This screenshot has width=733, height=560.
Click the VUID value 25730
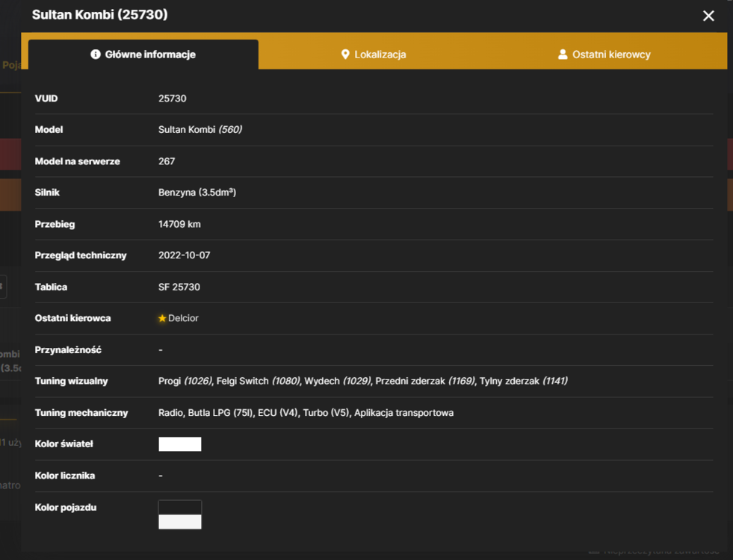tap(172, 99)
